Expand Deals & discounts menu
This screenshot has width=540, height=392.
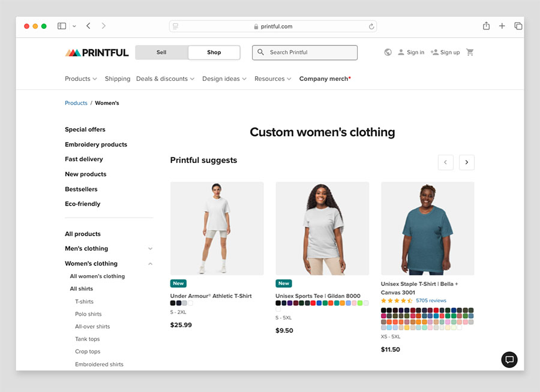[x=166, y=79]
